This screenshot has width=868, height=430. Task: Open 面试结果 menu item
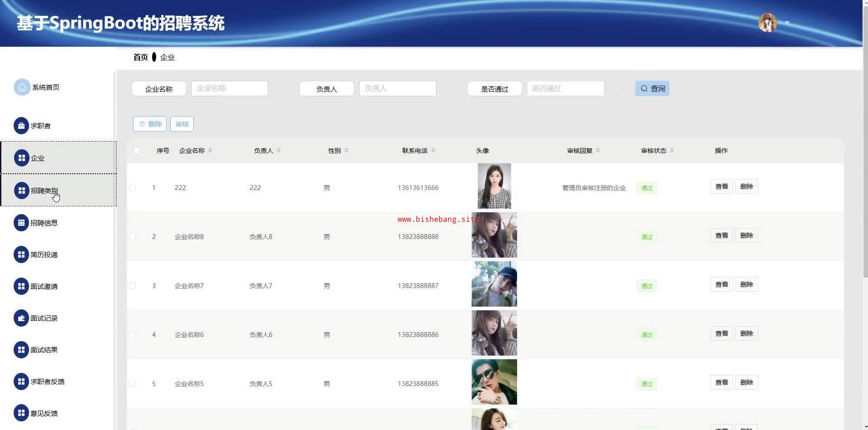coord(59,350)
